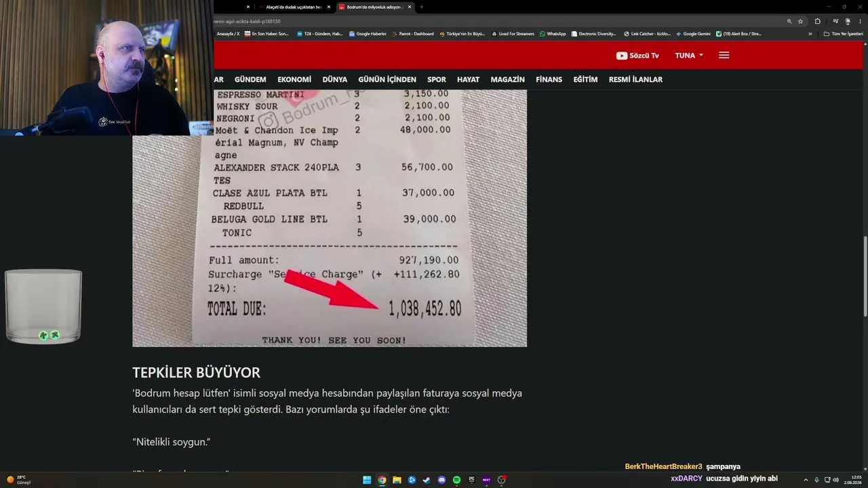The width and height of the screenshot is (868, 488).
Task: Open the Link Catcher bookmark
Action: click(647, 34)
